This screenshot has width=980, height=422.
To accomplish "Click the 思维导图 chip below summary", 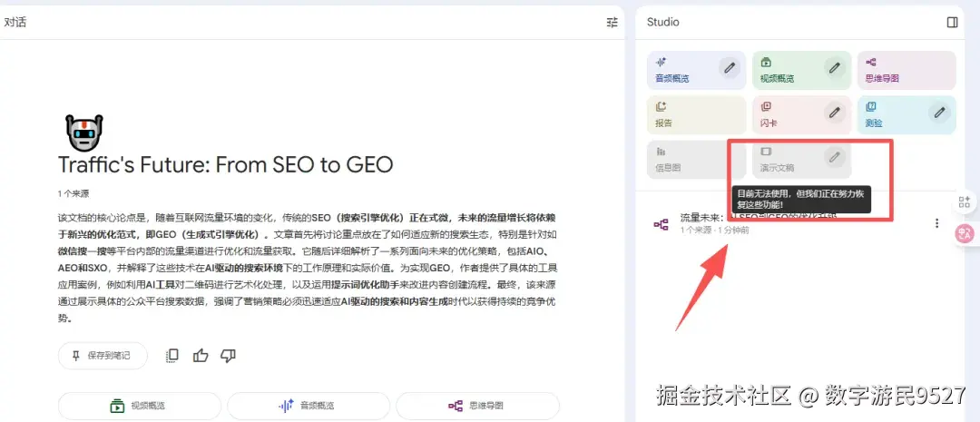I will point(477,406).
